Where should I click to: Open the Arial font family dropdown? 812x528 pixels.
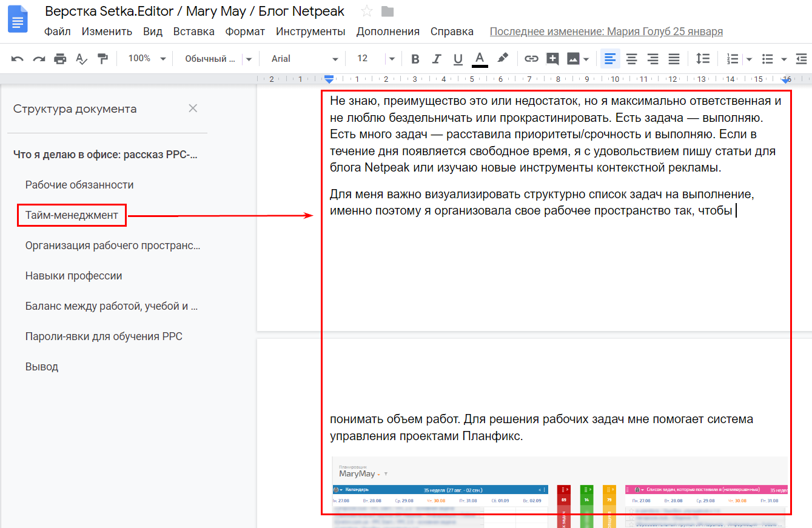click(304, 59)
